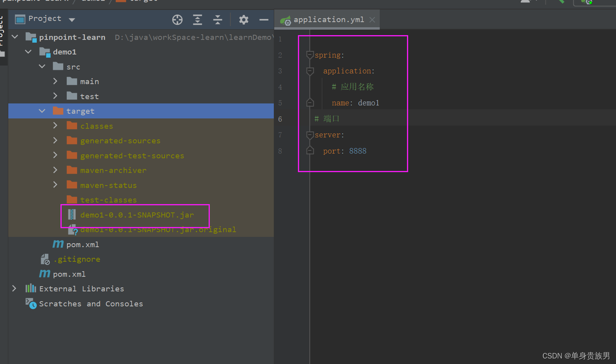Viewport: 616px width, 364px height.
Task: Click the main folder icon
Action: pyautogui.click(x=72, y=81)
